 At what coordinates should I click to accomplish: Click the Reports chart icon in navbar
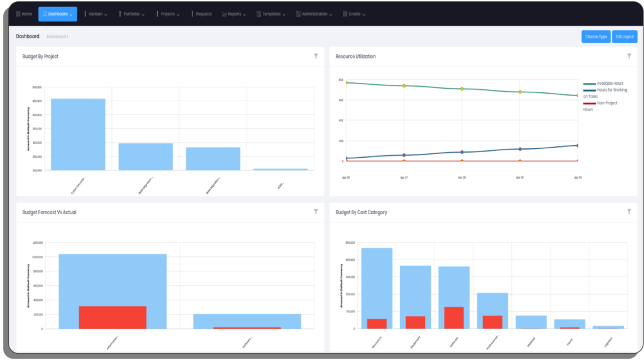225,14
